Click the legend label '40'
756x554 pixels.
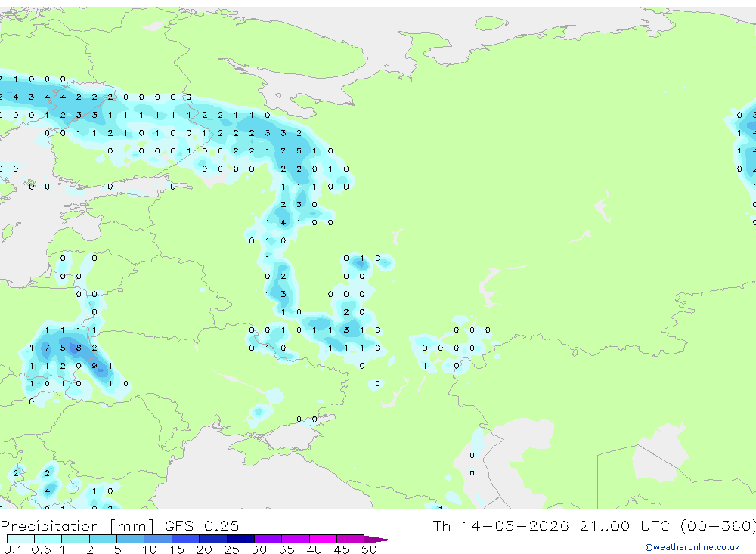(314, 549)
